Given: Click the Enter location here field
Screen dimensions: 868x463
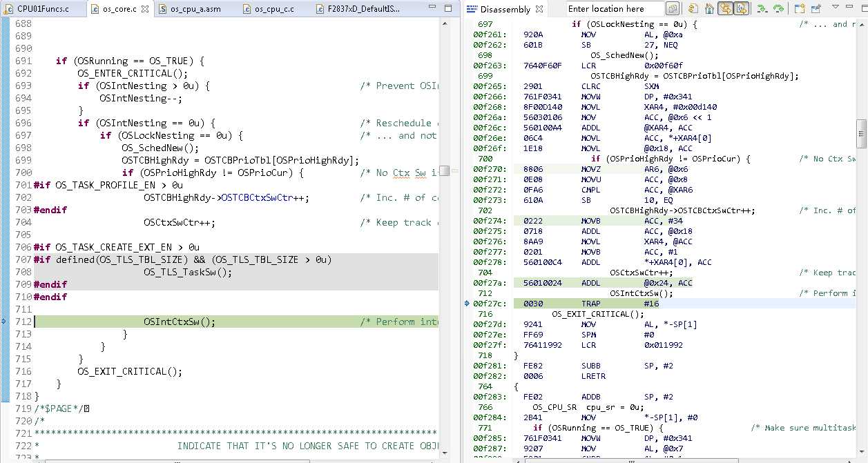Looking at the screenshot, I should 616,9.
